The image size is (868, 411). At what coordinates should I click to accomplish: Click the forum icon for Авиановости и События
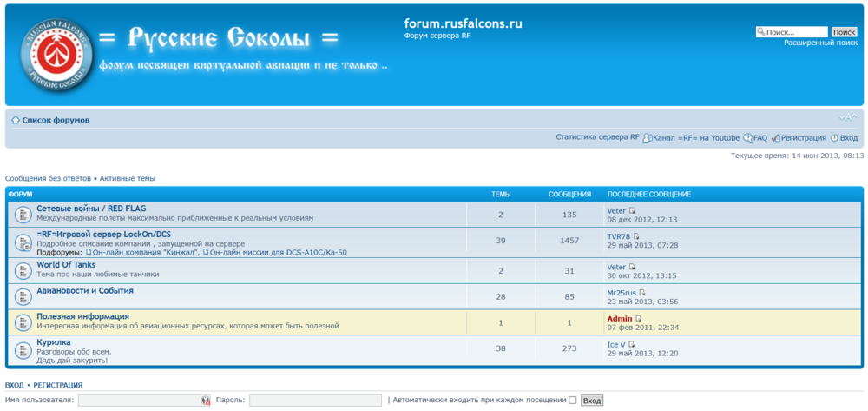[x=23, y=296]
